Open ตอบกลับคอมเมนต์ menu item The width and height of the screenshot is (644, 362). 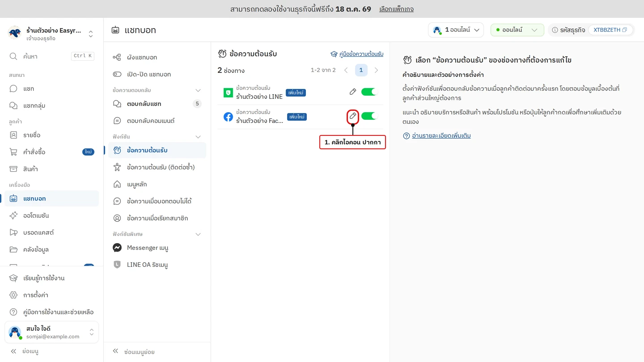point(157,121)
